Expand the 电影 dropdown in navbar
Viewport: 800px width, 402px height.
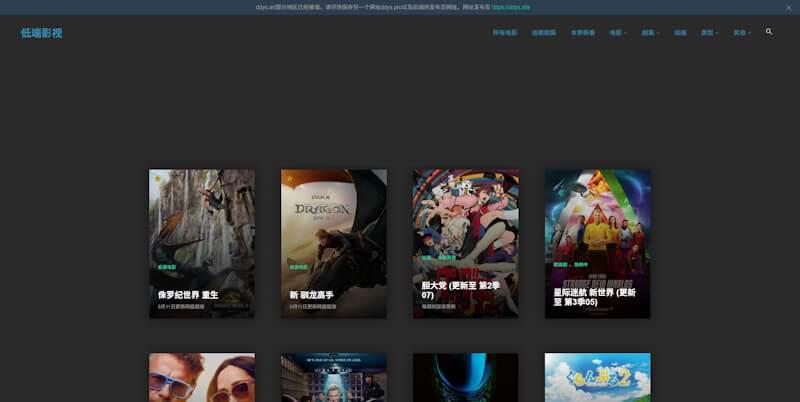618,33
